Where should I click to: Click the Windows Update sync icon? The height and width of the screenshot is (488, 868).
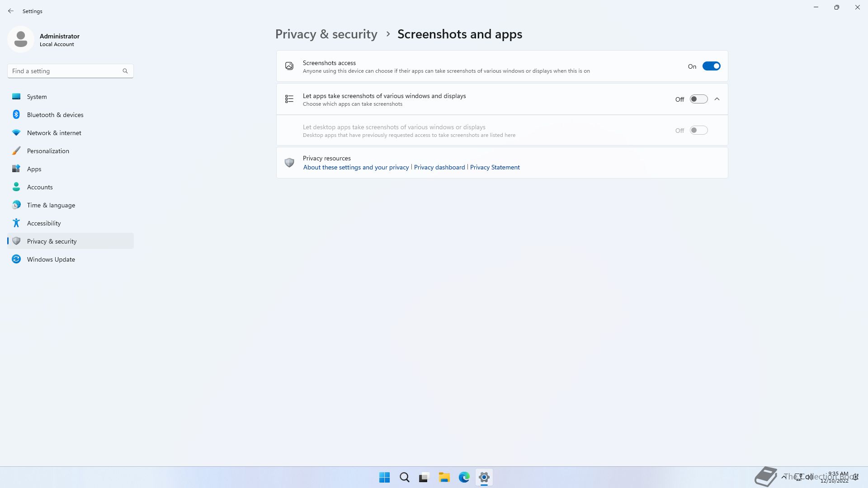pos(16,259)
